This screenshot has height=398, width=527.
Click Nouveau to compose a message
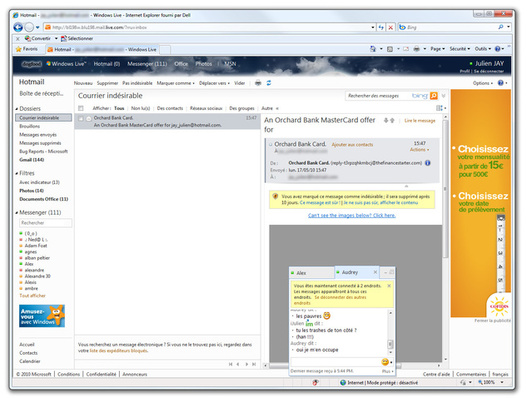coord(83,83)
